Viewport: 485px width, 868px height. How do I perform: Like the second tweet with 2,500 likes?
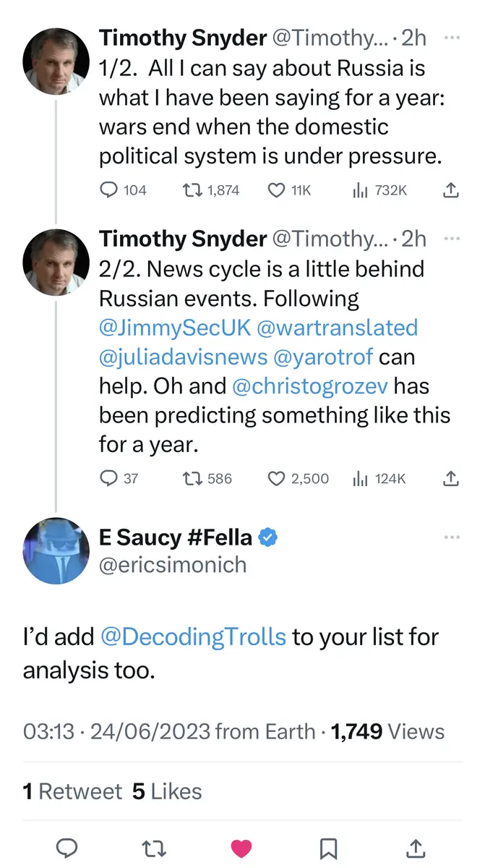(x=276, y=478)
